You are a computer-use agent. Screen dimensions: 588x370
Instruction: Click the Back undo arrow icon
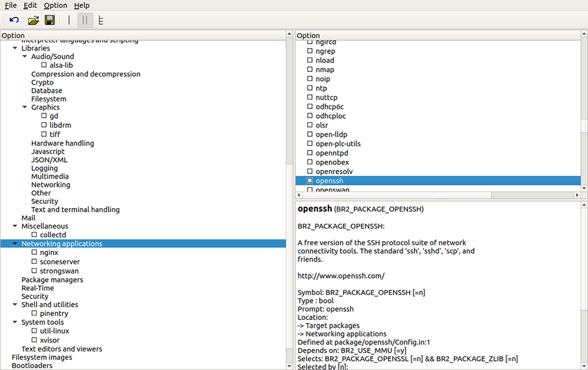(14, 20)
